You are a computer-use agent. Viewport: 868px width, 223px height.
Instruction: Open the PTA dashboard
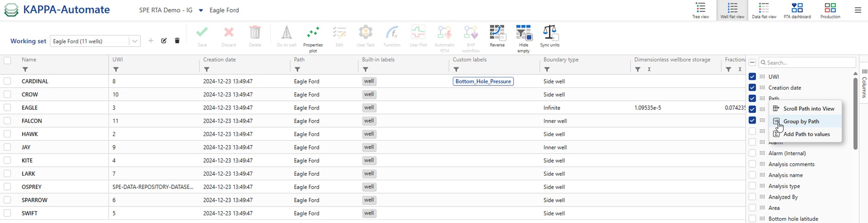coord(797,10)
